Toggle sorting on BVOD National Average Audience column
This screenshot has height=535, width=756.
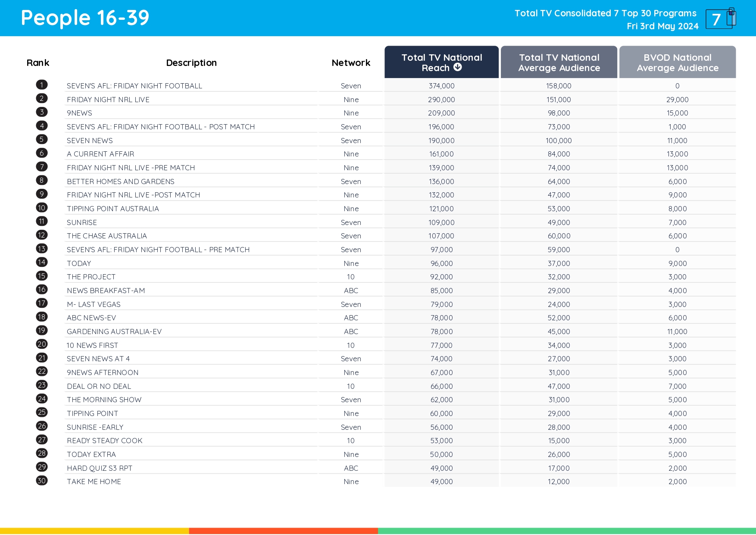(677, 62)
